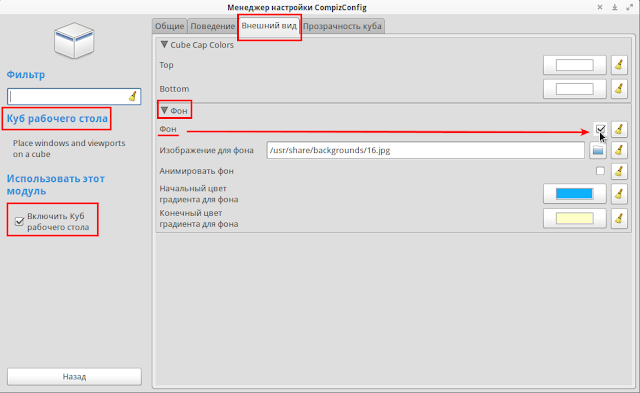This screenshot has width=640, height=393.
Task: Reset Изображение для фона with its broom icon
Action: click(619, 150)
